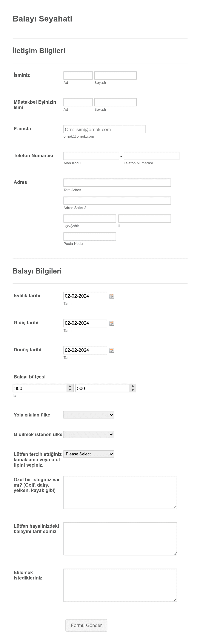Click the fiancé's Soyadı surname field
This screenshot has width=200, height=644.
(115, 102)
